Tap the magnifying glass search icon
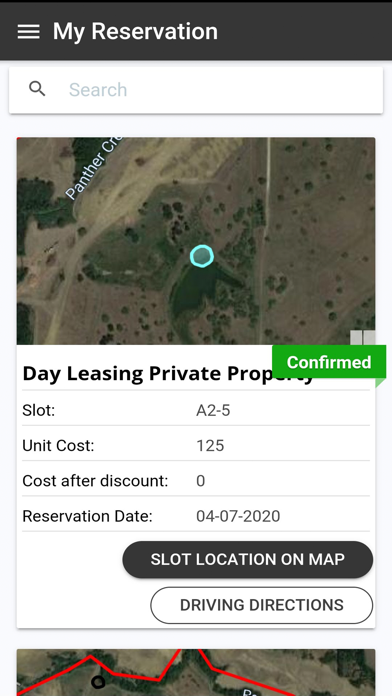 (x=37, y=89)
